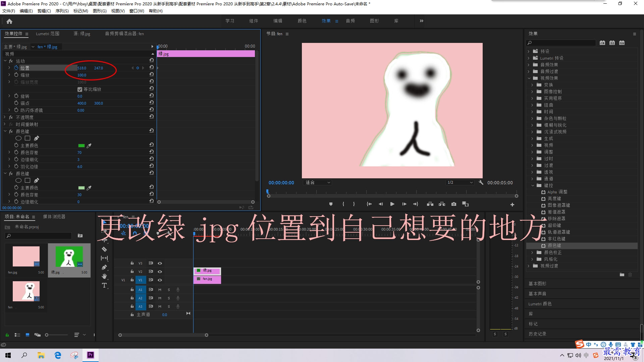Open 历史记录 panel
Viewport: 644px width, 362px height.
tap(537, 334)
